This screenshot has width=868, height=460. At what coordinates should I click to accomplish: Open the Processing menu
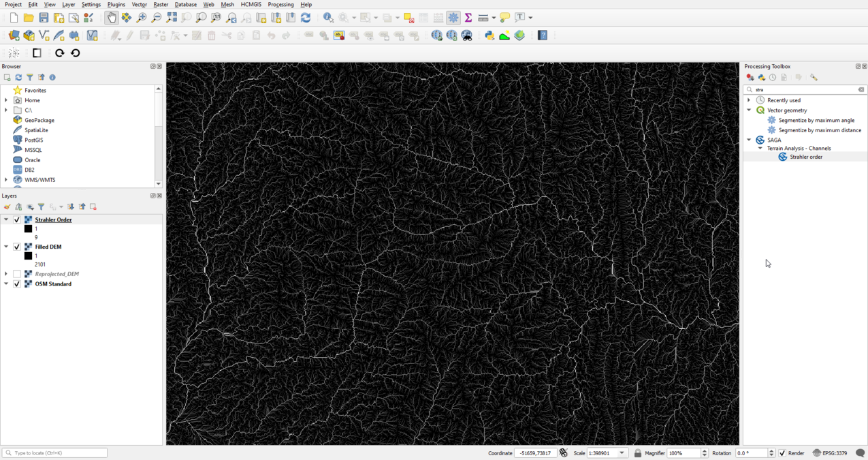tap(280, 4)
